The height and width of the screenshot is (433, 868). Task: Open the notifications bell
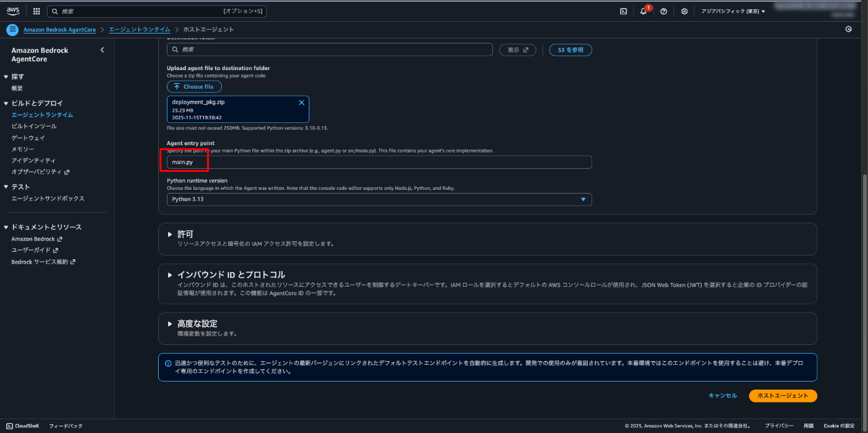click(644, 11)
